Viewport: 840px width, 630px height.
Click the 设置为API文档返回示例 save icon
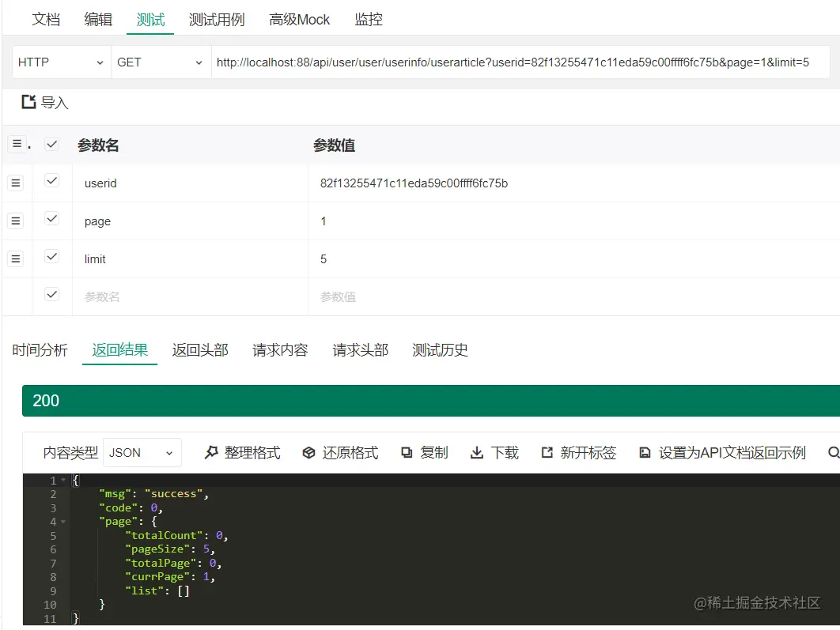coord(645,453)
